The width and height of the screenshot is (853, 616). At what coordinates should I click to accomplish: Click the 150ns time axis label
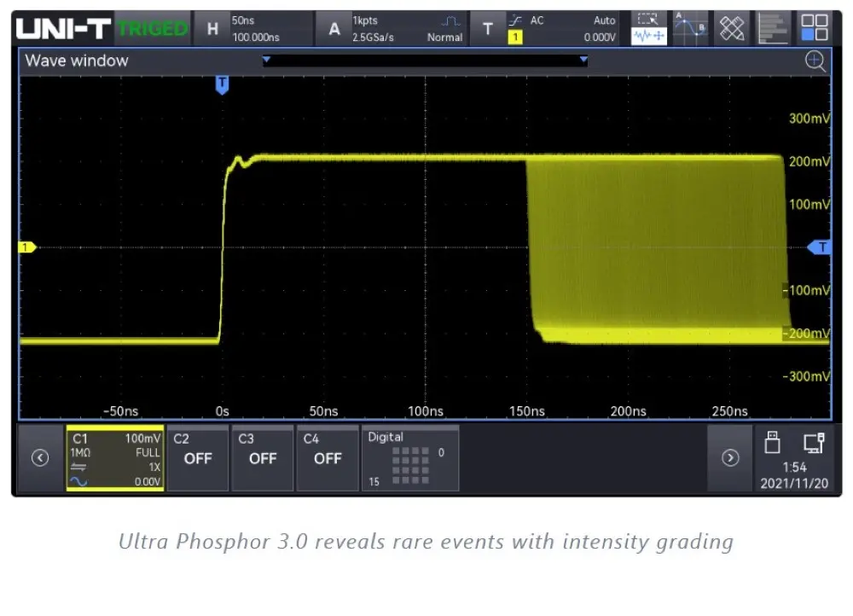[526, 411]
